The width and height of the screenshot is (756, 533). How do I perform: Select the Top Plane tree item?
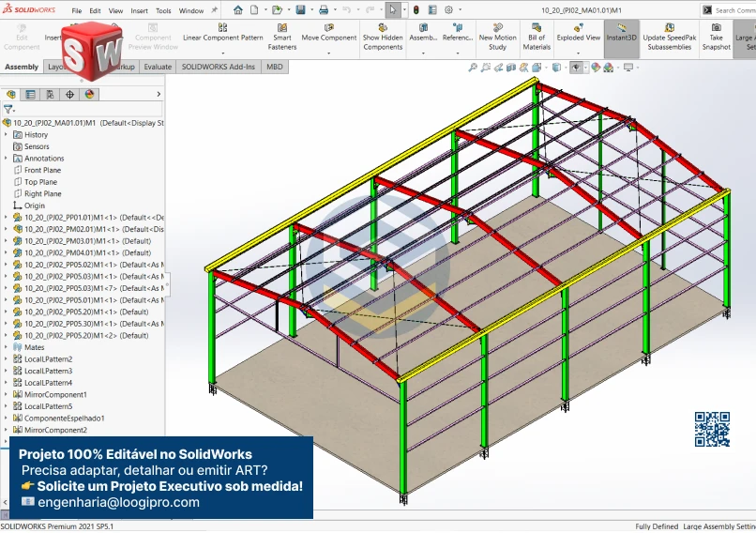point(40,182)
